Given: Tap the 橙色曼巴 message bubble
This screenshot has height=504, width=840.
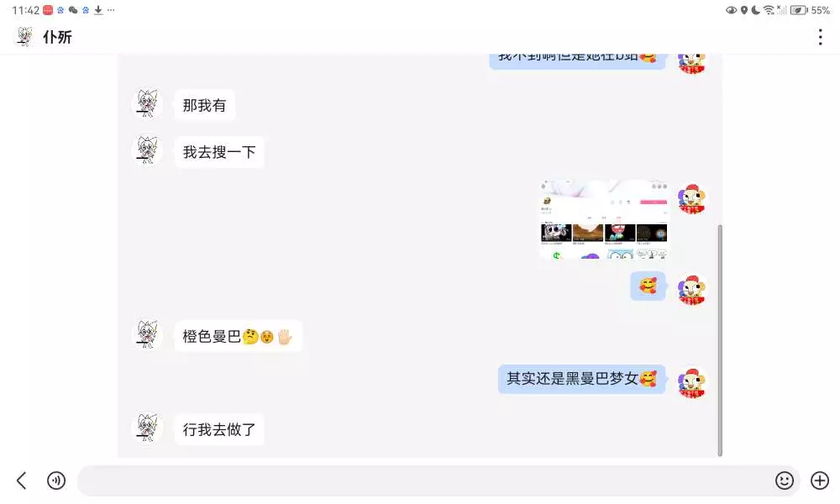Looking at the screenshot, I should click(238, 336).
